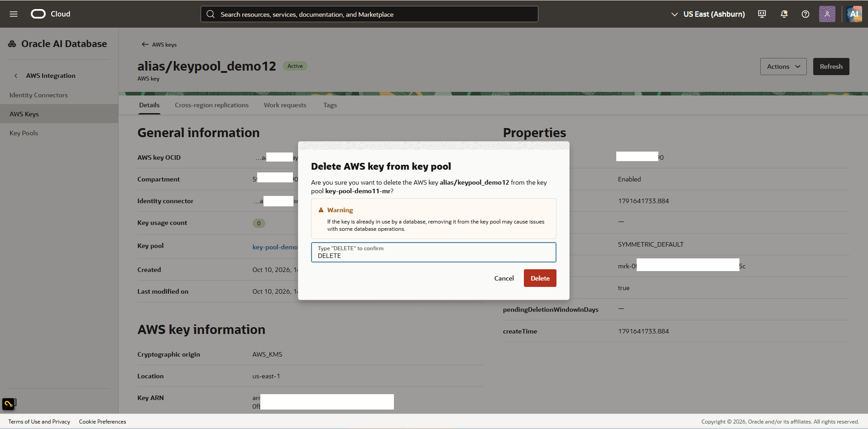This screenshot has height=429, width=868.
Task: Open the hamburger navigation menu
Action: click(x=14, y=14)
